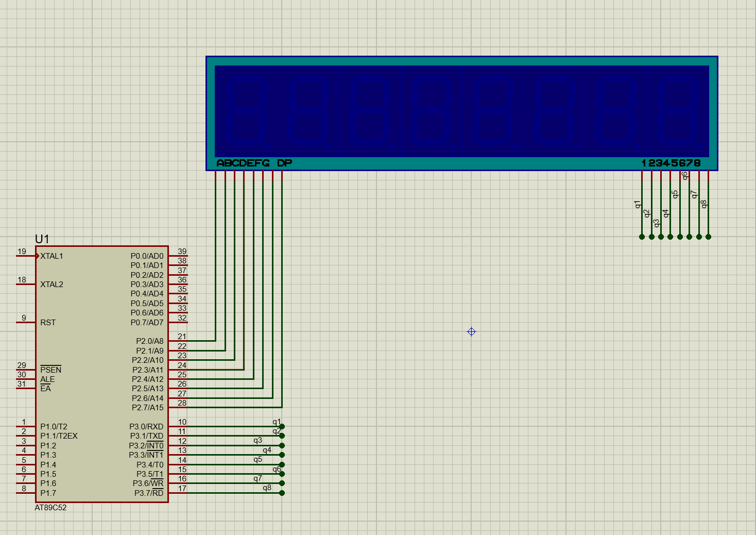This screenshot has height=535, width=756.
Task: Click the P2.4/A12 pin label
Action: point(147,379)
